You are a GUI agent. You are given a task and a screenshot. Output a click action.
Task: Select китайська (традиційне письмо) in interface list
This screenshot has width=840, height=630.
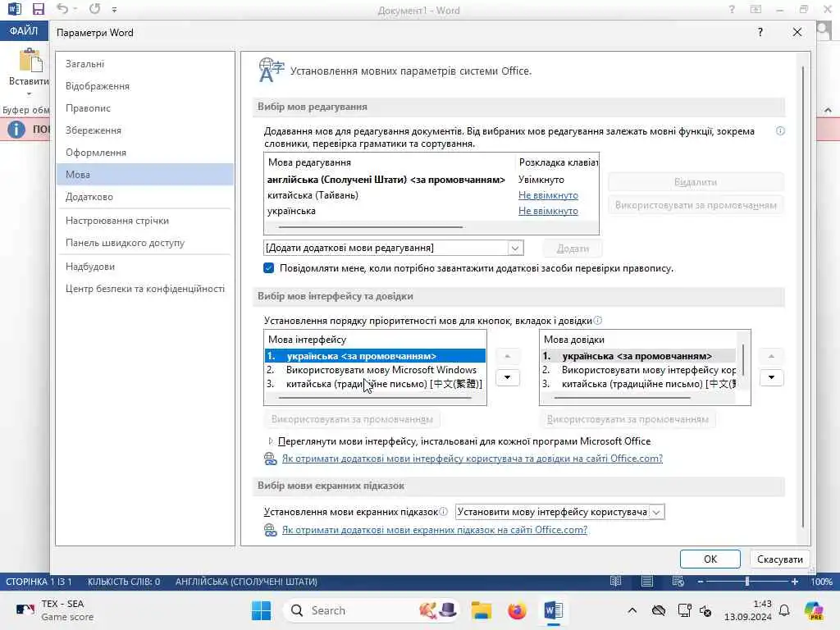click(375, 384)
